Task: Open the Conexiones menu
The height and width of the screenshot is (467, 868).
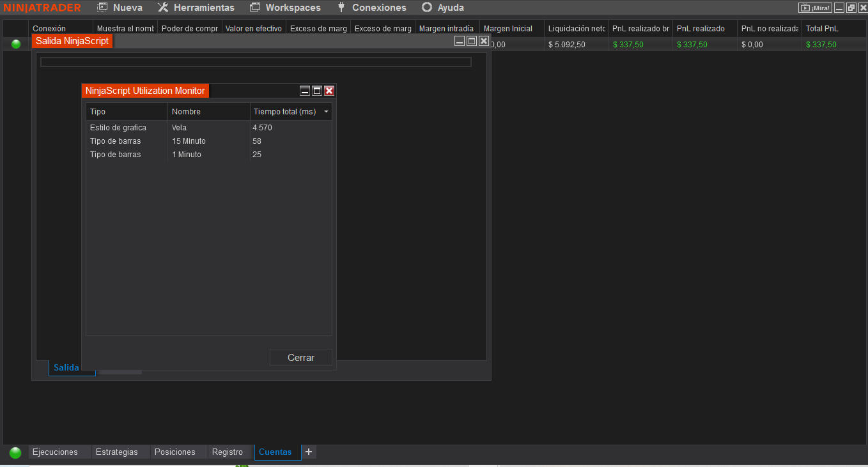Action: [x=371, y=8]
